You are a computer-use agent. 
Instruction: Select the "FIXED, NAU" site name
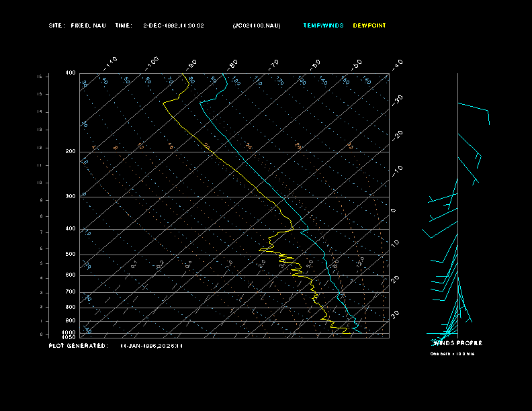[x=88, y=26]
